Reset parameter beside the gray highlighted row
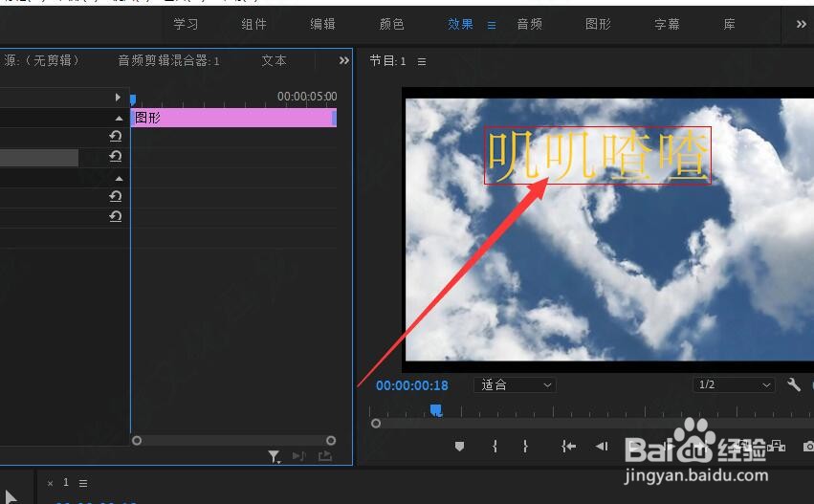 [x=115, y=157]
